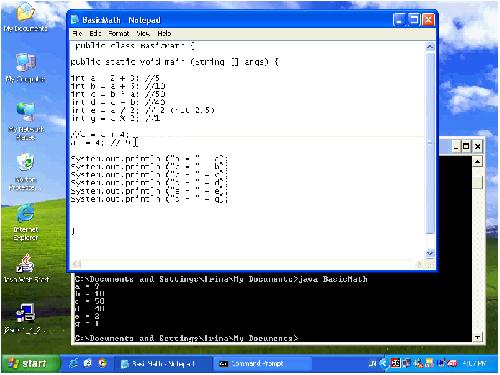Open the My Documents desktop icon
Image resolution: width=500 pixels, height=375 pixels.
[25, 17]
